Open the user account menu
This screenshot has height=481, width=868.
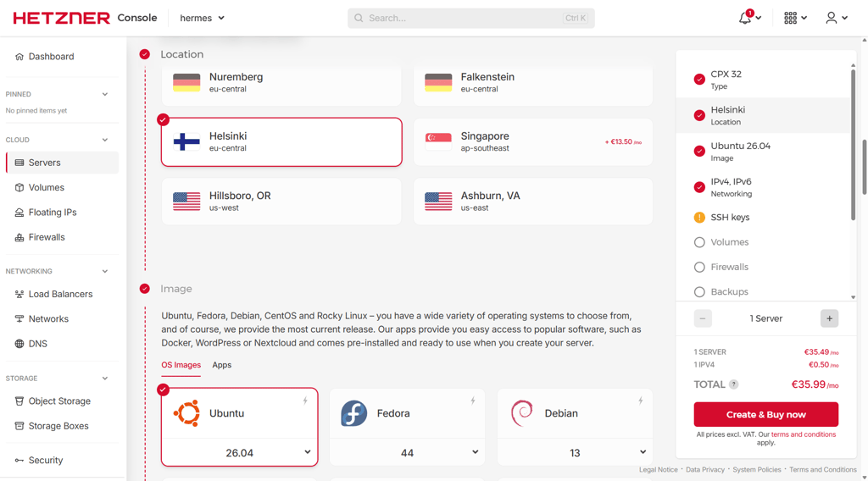831,19
